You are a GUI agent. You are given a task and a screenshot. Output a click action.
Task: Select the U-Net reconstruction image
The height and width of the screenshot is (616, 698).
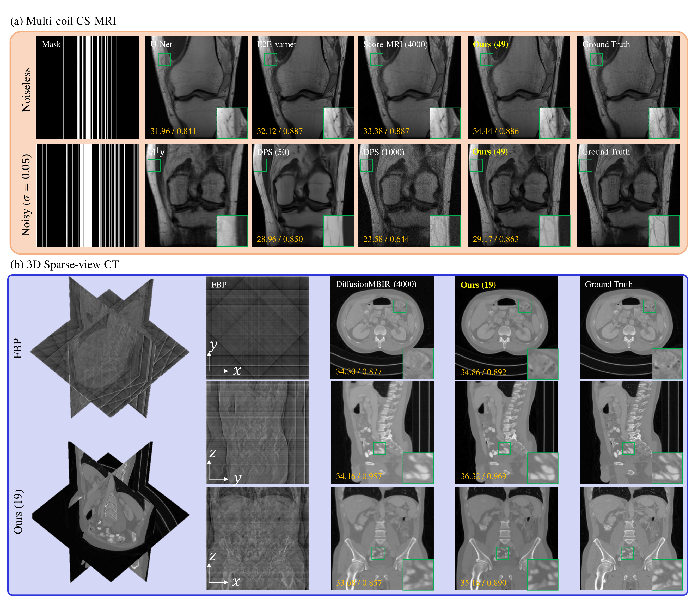pos(196,87)
